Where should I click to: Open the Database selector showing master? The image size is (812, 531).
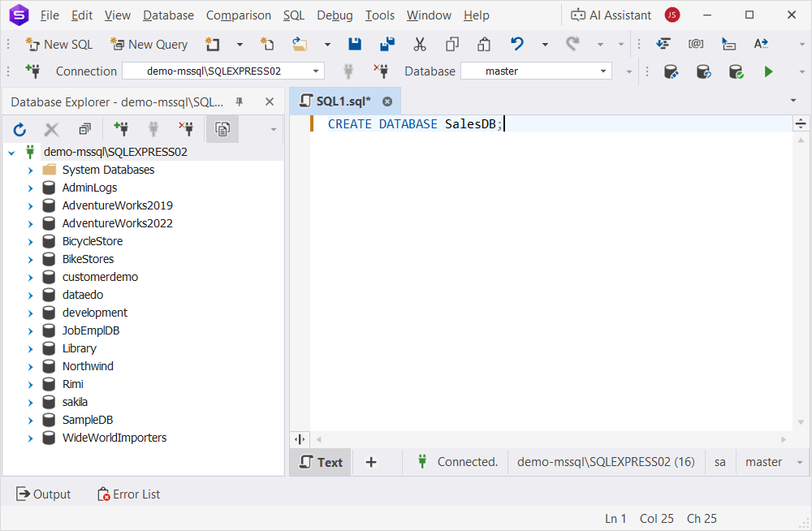[536, 71]
